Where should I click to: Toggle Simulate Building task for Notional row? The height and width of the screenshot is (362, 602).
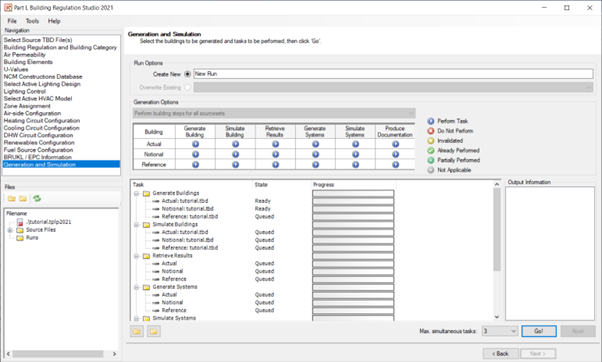pyautogui.click(x=235, y=154)
